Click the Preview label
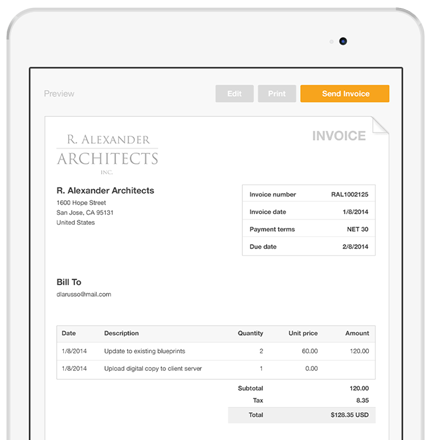This screenshot has height=440, width=430. (x=59, y=94)
